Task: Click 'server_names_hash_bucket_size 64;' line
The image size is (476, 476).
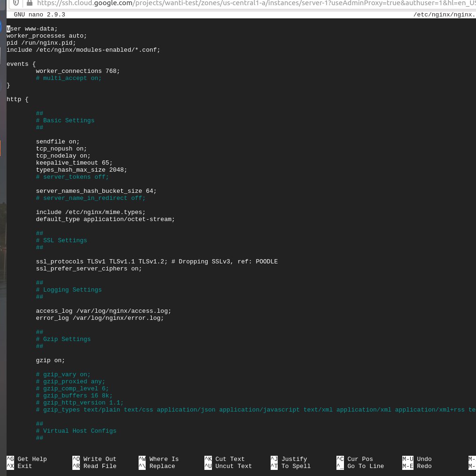Action: click(96, 191)
